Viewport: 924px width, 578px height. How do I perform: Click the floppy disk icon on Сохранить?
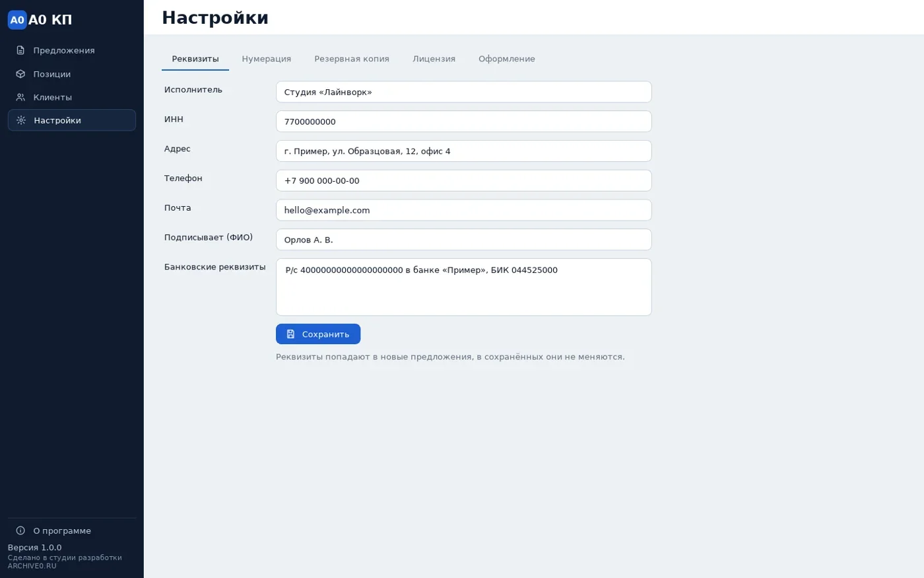click(x=290, y=334)
